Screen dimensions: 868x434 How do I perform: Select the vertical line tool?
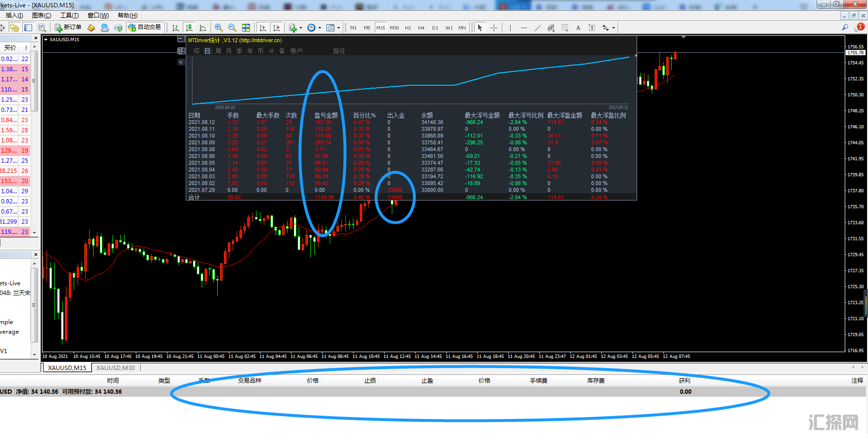[510, 28]
